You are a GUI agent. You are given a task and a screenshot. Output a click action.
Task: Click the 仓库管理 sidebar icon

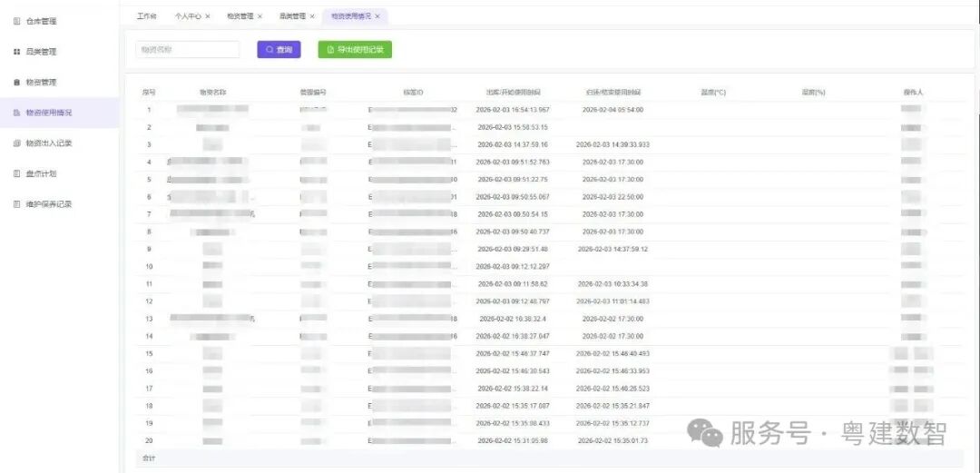16,21
